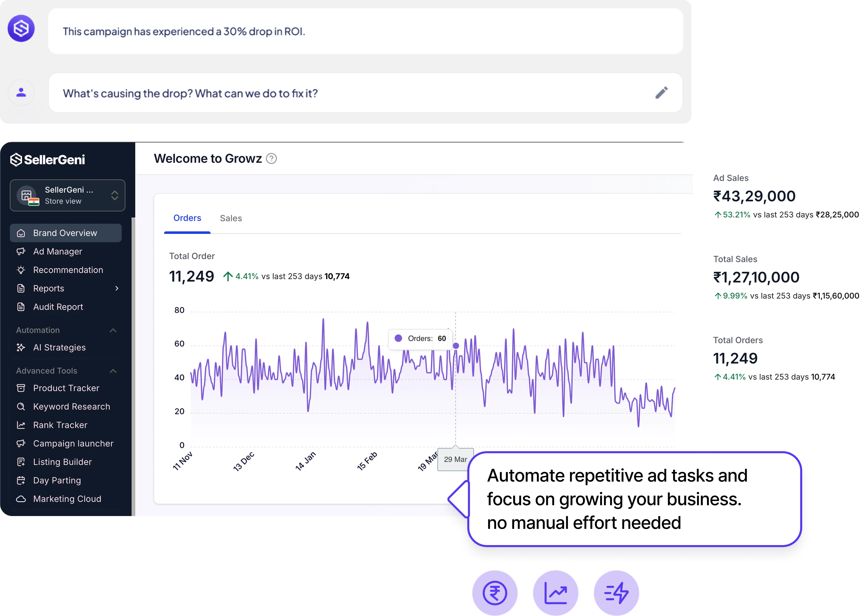
Task: Open Day Parting
Action: point(57,480)
